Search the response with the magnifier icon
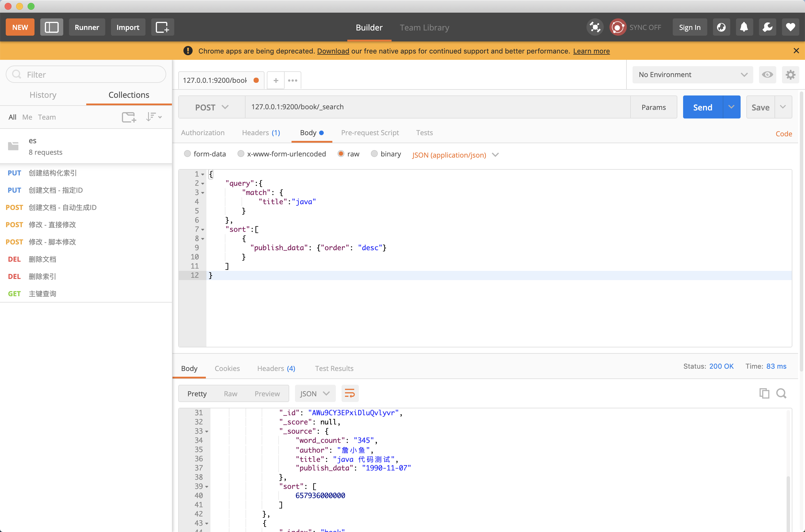This screenshot has width=805, height=532. [x=782, y=393]
